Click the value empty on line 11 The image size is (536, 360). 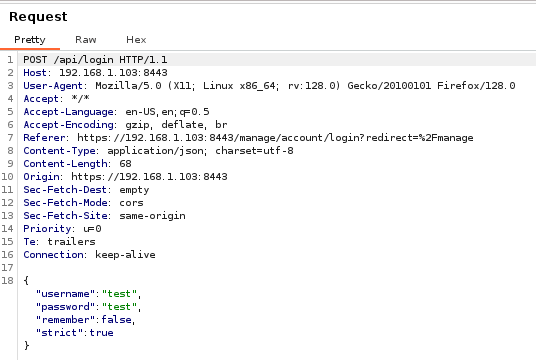(134, 190)
